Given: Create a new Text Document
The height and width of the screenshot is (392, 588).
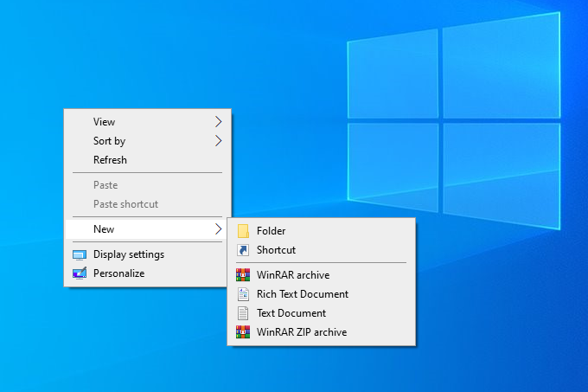Looking at the screenshot, I should (322, 313).
